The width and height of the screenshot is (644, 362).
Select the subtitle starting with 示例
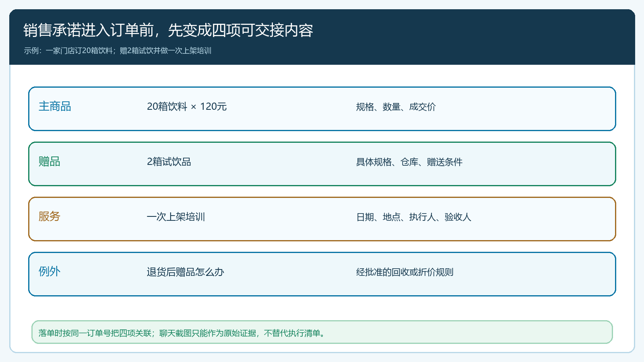coord(118,51)
